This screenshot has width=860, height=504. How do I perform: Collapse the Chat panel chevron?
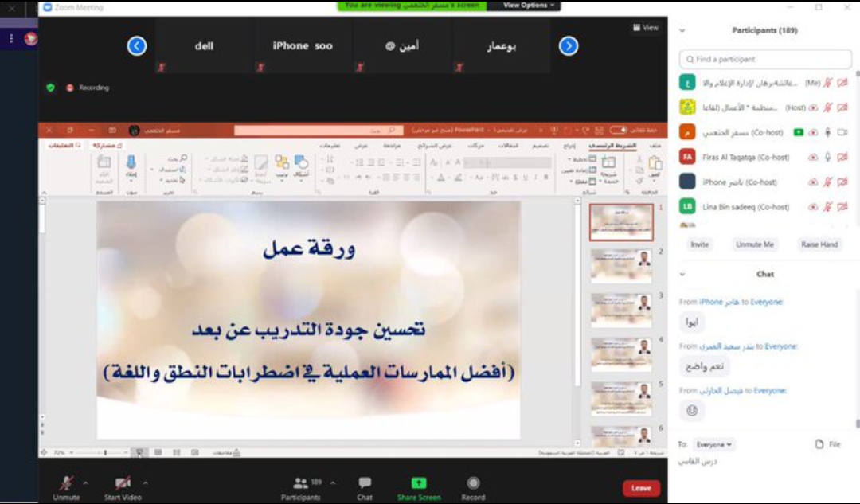(x=682, y=274)
